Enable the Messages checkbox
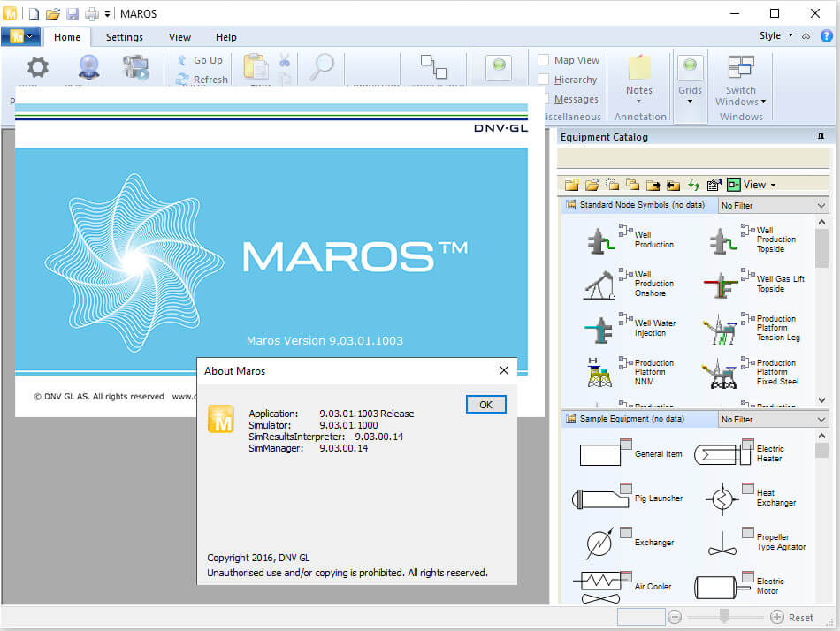 (546, 98)
